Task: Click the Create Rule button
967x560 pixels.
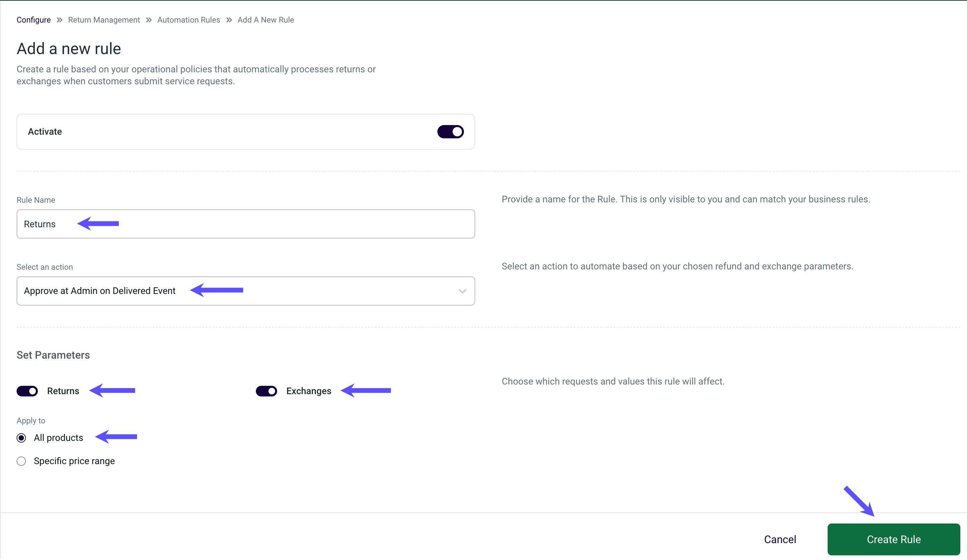Action: (894, 539)
